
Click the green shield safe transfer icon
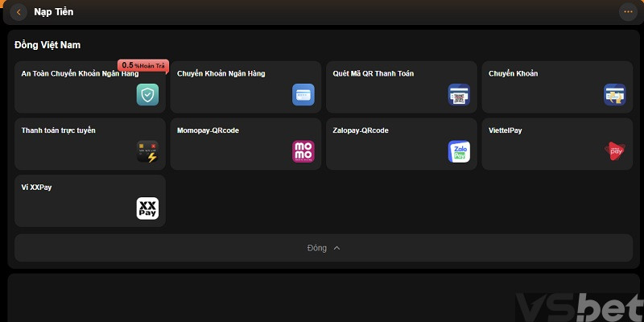tap(147, 95)
